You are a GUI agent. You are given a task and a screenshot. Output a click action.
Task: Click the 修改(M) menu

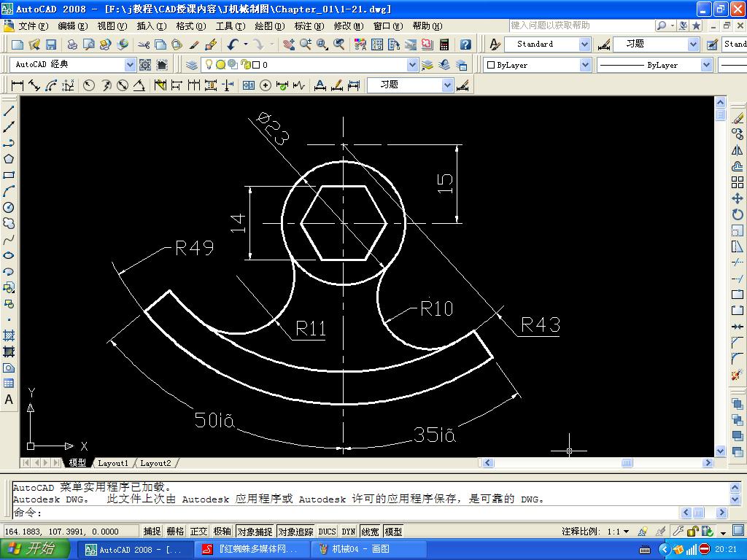pos(349,26)
